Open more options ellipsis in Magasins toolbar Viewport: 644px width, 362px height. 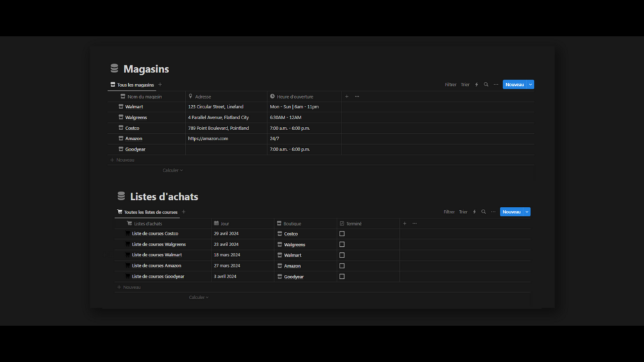pyautogui.click(x=496, y=85)
